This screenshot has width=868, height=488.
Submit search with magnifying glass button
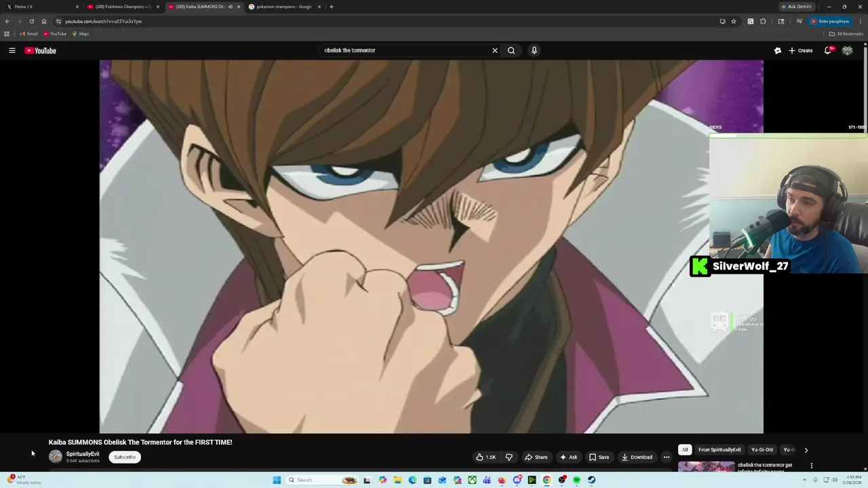point(511,50)
